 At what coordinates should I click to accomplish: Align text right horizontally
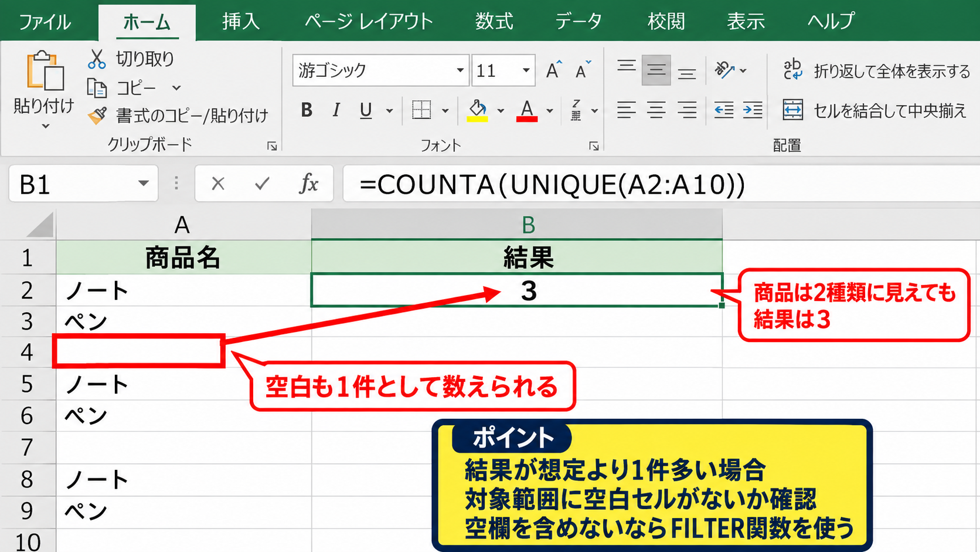pos(686,110)
